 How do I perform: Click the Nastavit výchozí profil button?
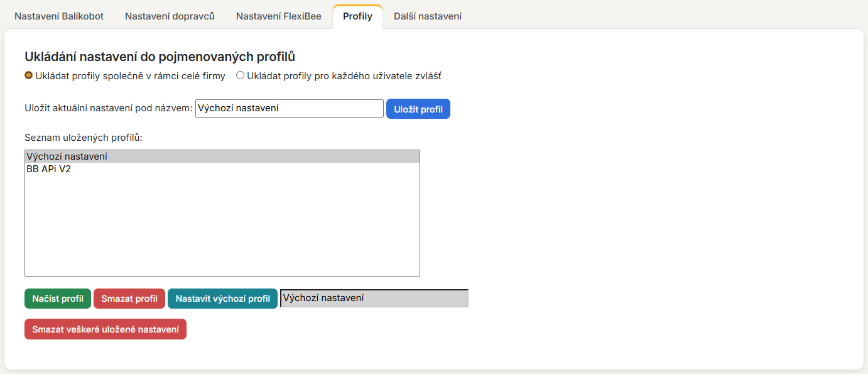coord(222,299)
